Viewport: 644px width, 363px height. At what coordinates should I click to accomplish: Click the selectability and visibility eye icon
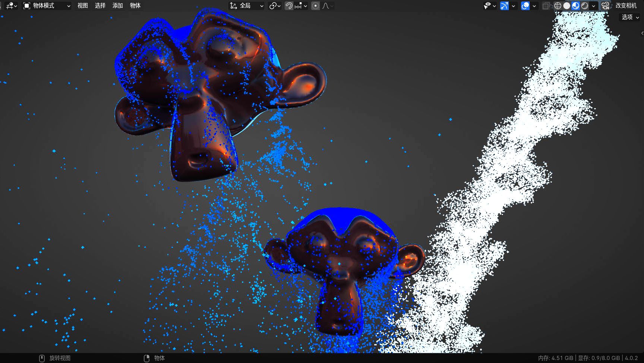point(487,6)
